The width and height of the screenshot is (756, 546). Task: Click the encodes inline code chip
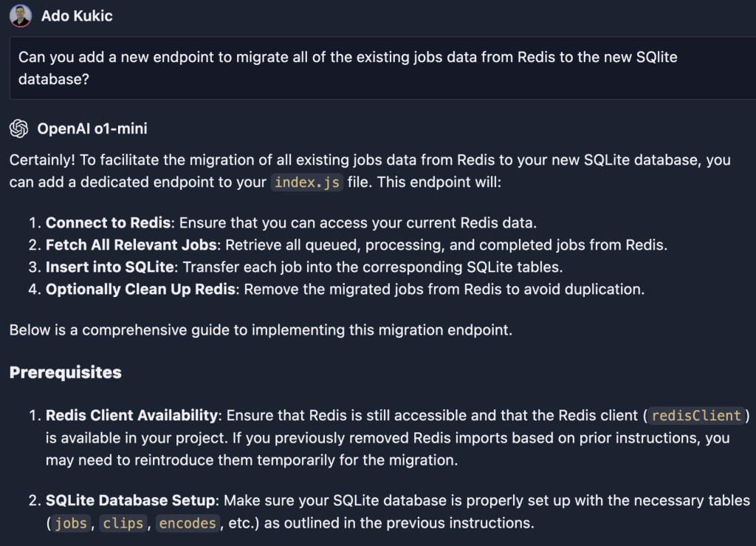click(x=187, y=523)
